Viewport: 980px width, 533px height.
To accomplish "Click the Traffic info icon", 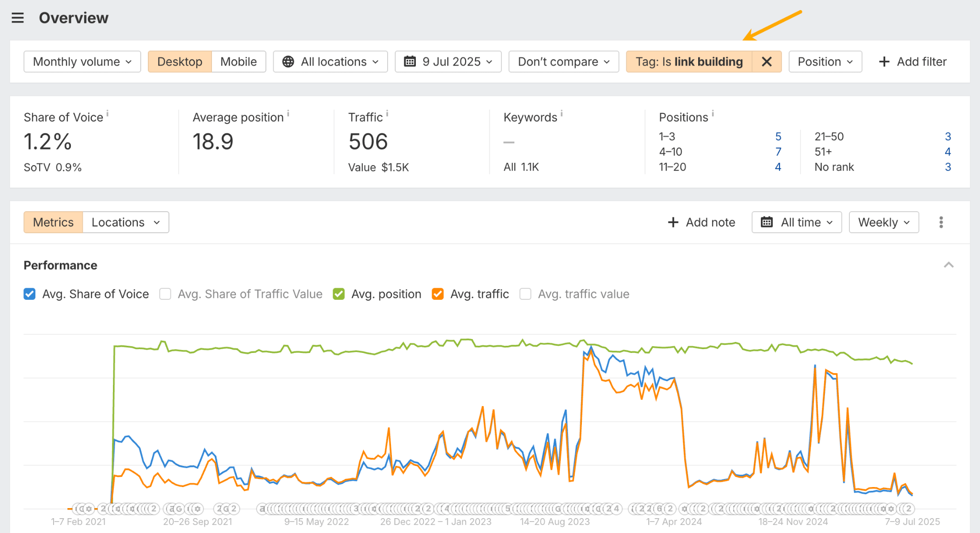I will [x=387, y=113].
